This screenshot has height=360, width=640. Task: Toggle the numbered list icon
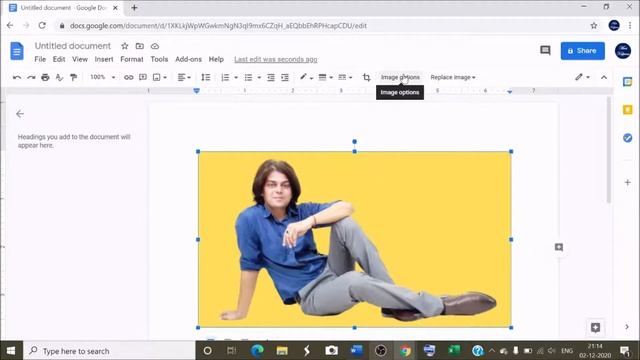[x=225, y=77]
